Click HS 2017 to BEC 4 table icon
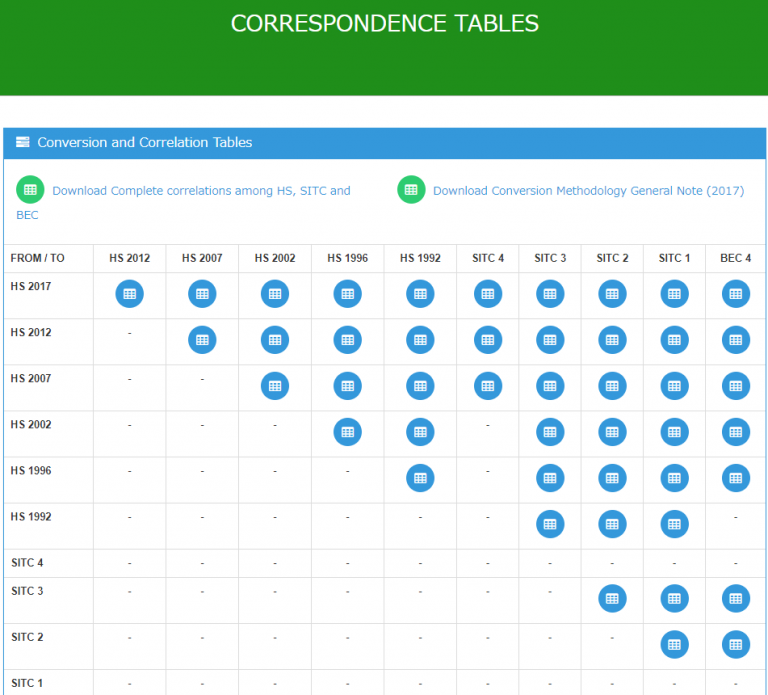The height and width of the screenshot is (695, 768). tap(736, 294)
